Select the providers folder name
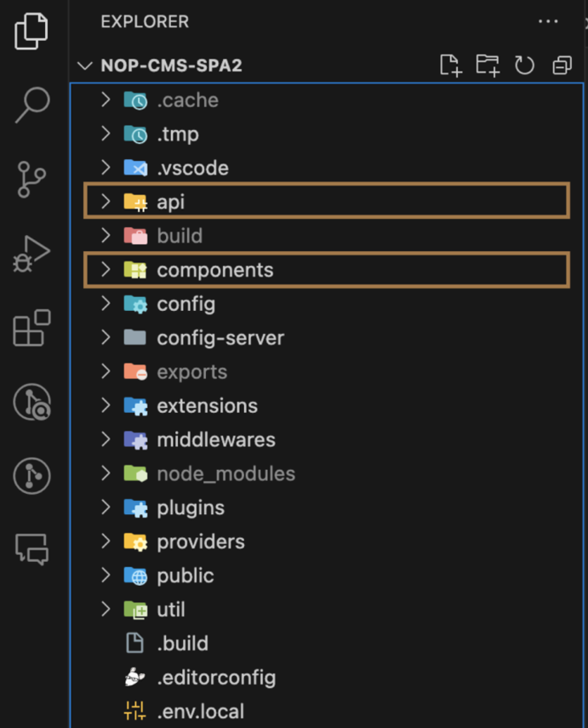588x728 pixels. (x=201, y=542)
